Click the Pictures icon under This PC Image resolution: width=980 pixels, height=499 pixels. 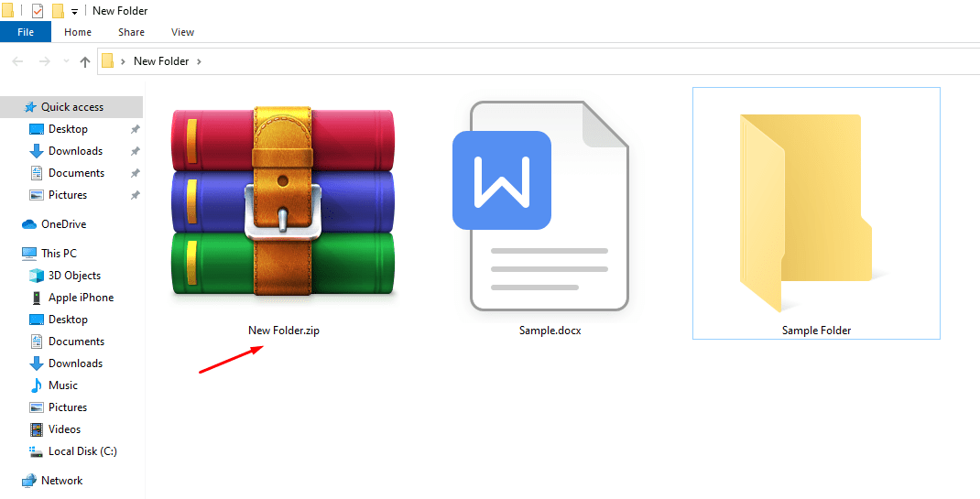37,407
